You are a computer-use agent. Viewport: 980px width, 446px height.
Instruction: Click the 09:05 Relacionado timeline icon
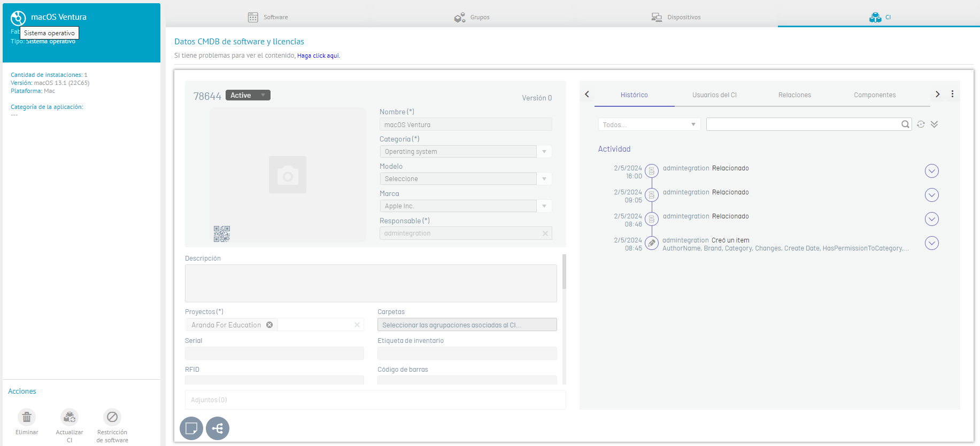click(x=652, y=195)
